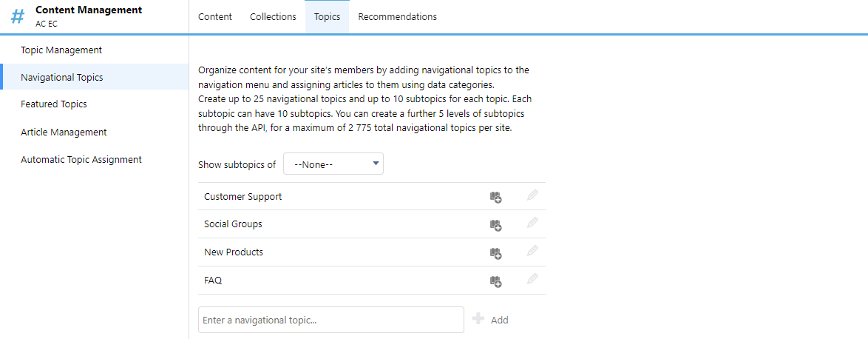Click add-article icon for New Products
The image size is (868, 339).
[495, 253]
